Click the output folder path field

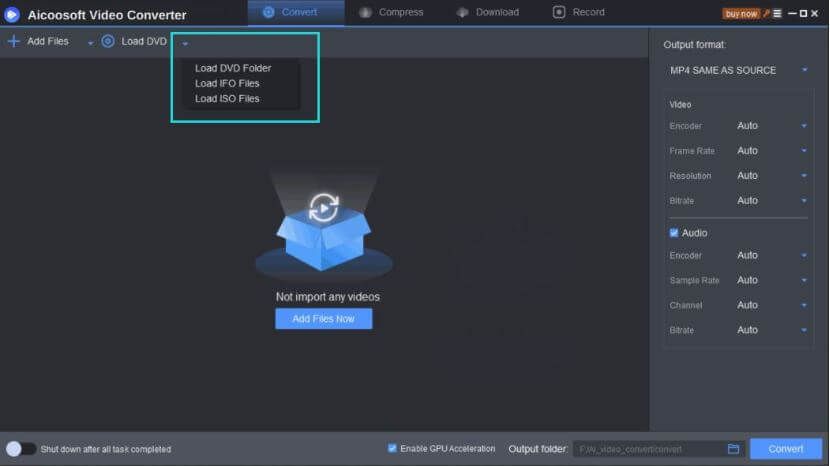(x=645, y=449)
